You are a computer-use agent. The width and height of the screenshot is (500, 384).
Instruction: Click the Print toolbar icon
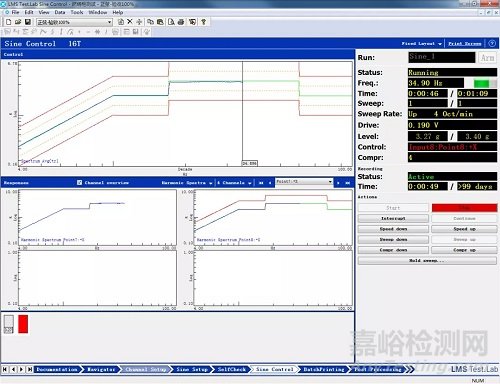[x=181, y=22]
